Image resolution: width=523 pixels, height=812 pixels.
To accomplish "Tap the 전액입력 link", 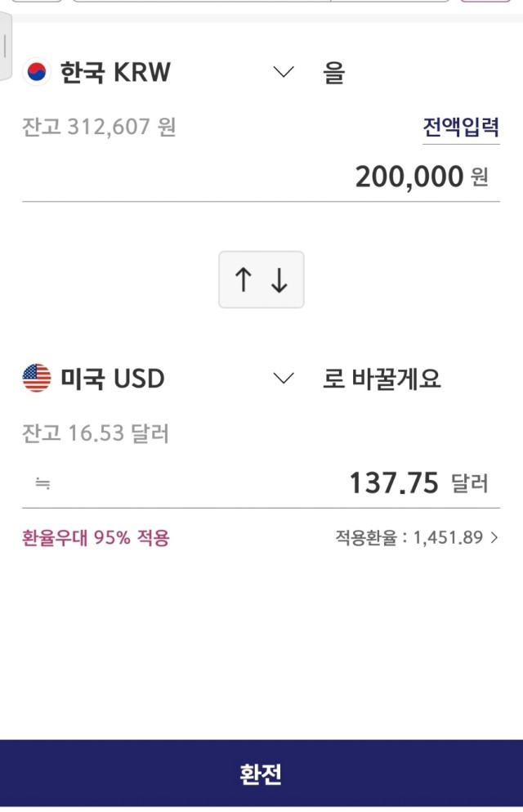I will pyautogui.click(x=461, y=128).
